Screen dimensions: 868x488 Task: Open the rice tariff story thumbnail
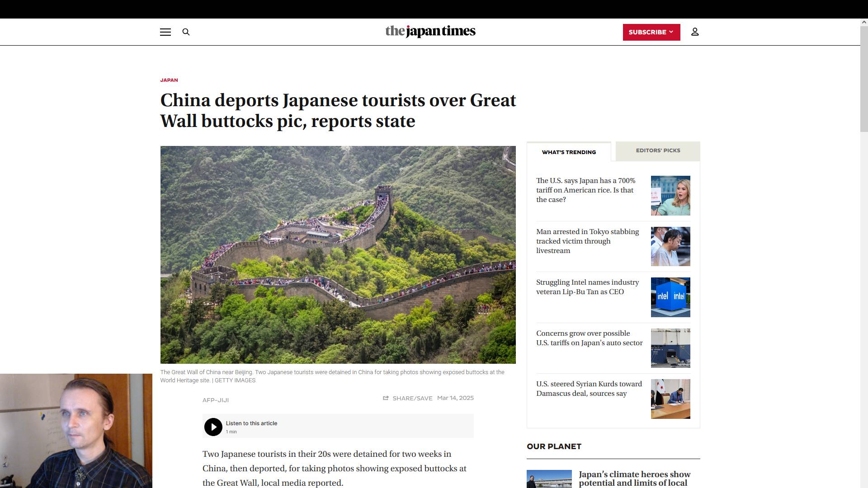670,196
